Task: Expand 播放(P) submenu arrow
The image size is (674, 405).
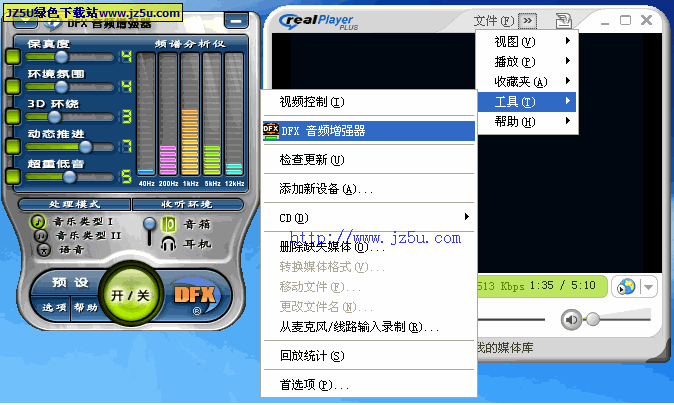Action: 568,61
